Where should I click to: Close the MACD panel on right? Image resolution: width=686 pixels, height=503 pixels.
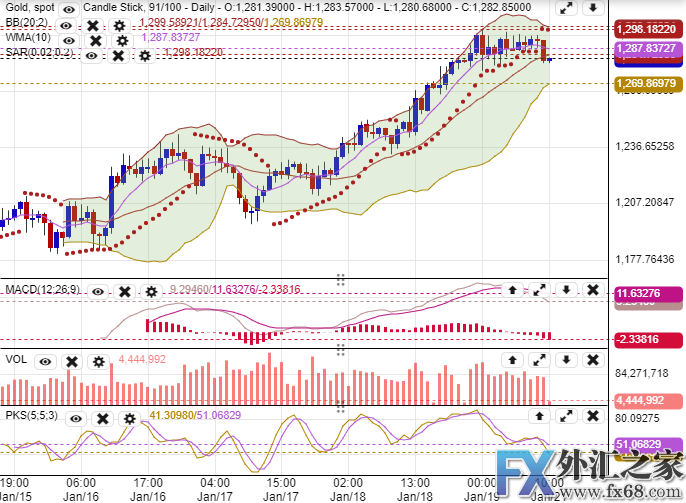tap(591, 290)
